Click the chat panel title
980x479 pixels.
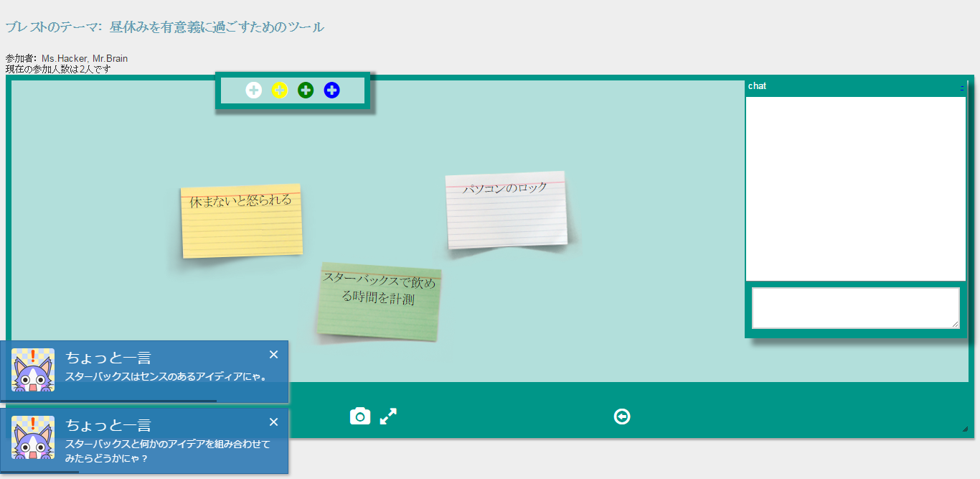coord(757,86)
